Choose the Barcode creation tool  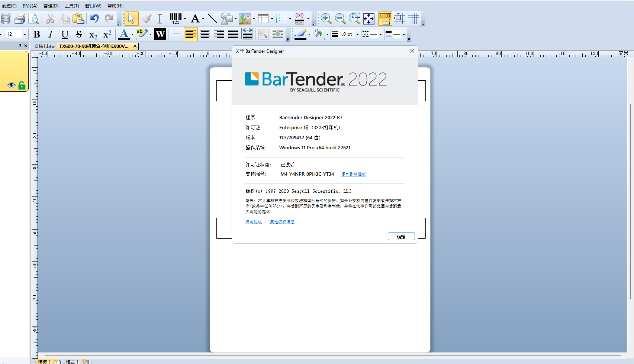pyautogui.click(x=176, y=19)
